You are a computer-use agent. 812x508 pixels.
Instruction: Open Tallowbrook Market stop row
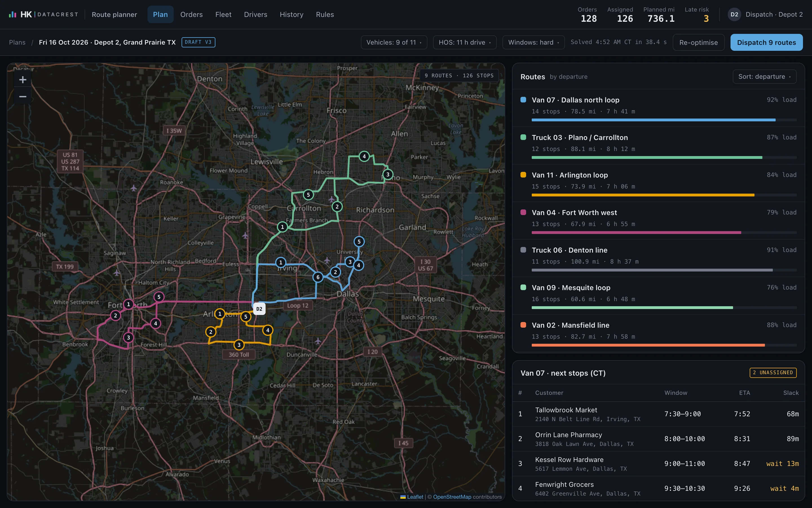658,414
